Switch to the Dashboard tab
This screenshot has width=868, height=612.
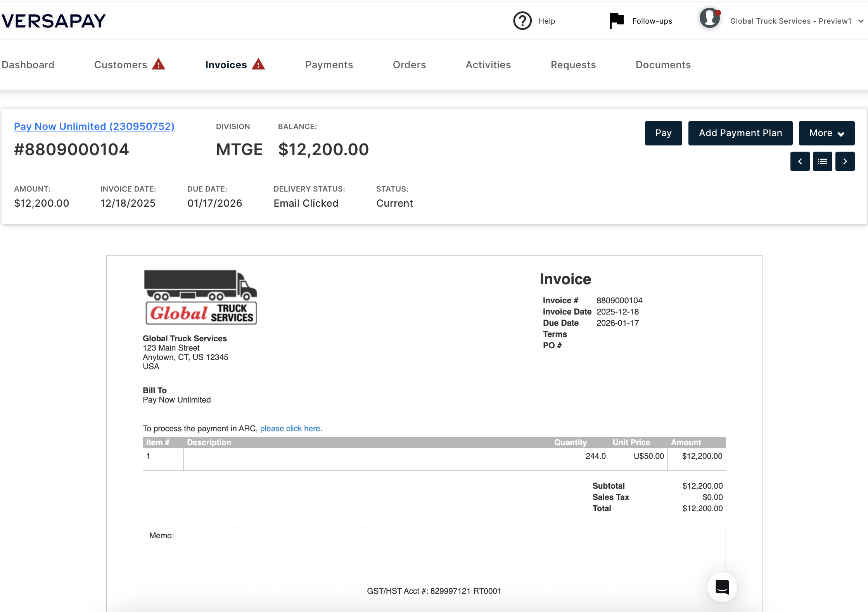point(28,65)
